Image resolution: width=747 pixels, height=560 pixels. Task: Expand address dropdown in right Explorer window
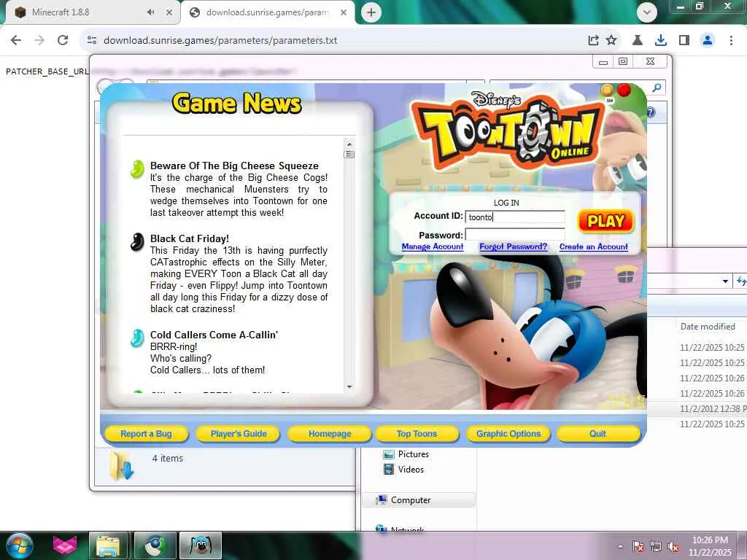click(725, 281)
